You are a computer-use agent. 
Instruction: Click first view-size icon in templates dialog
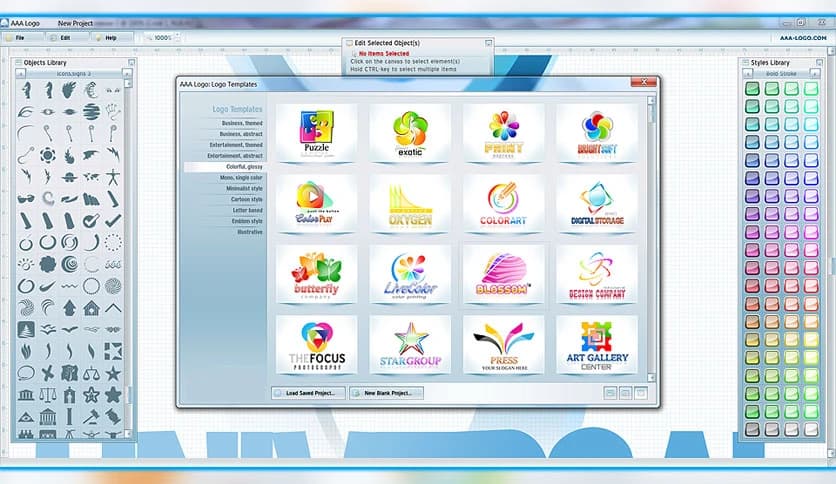(610, 393)
